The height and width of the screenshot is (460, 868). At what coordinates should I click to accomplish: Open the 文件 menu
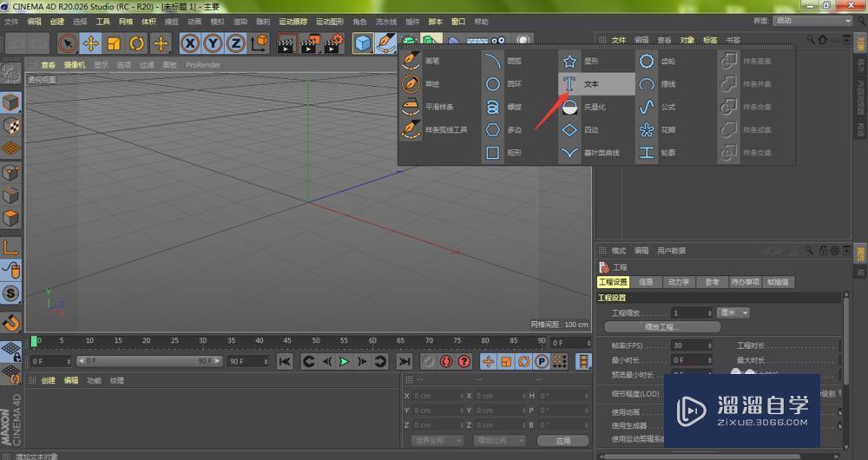(x=11, y=22)
